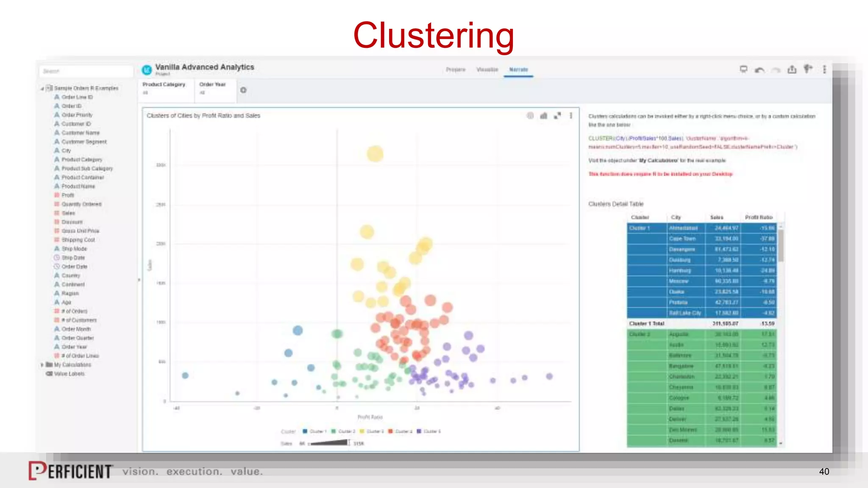The image size is (868, 488).
Task: Select the Quantity Ordered field
Action: pos(82,204)
